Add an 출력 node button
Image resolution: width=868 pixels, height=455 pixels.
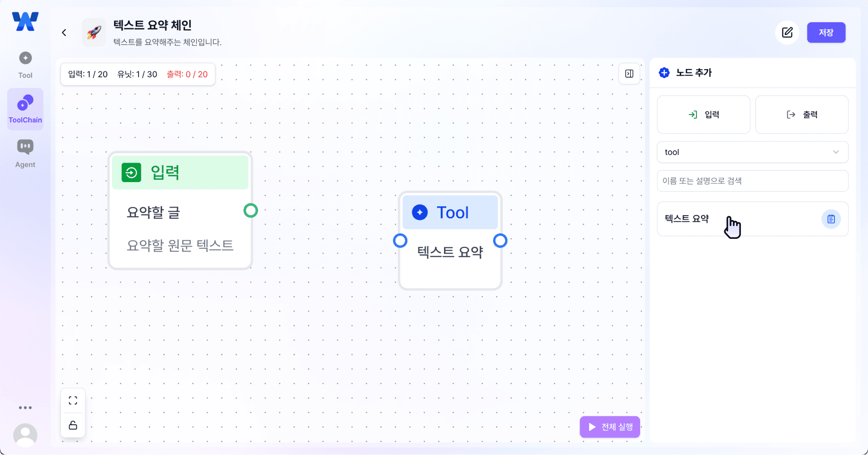tap(801, 114)
